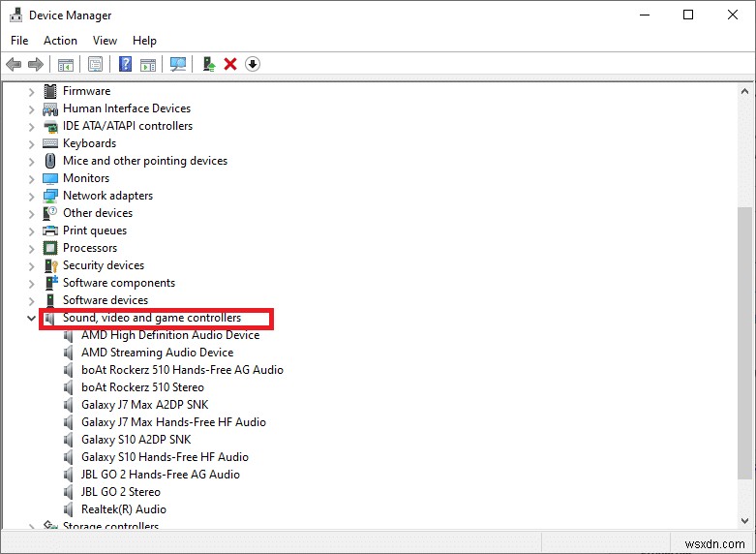The image size is (756, 554).
Task: Expand the Print queues chevron
Action: point(31,231)
